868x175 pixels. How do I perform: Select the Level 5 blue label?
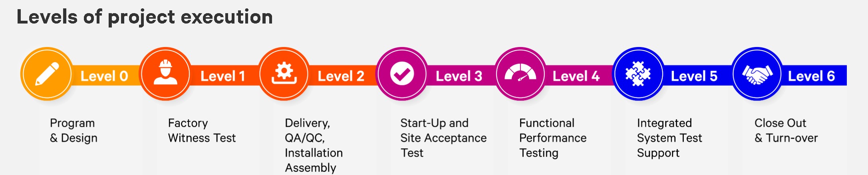point(694,76)
